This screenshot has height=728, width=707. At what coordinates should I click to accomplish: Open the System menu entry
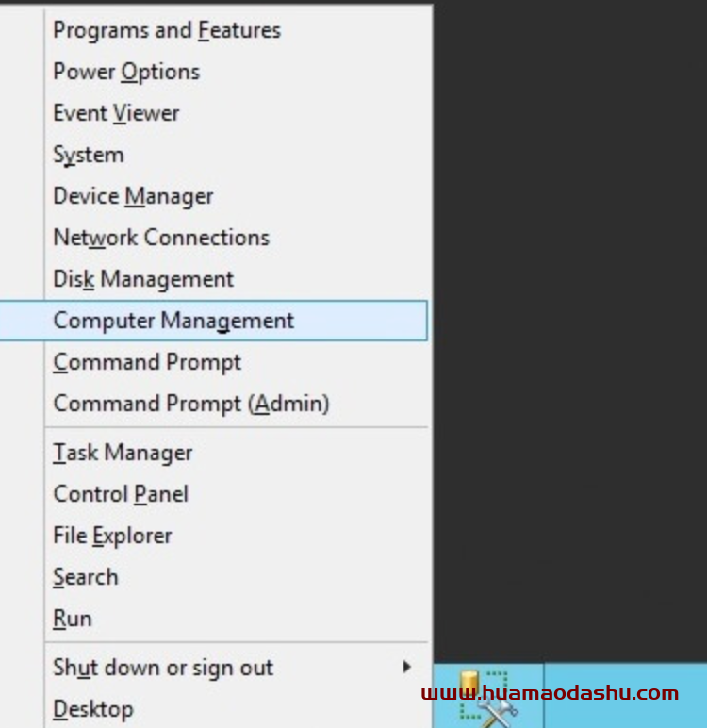coord(89,155)
